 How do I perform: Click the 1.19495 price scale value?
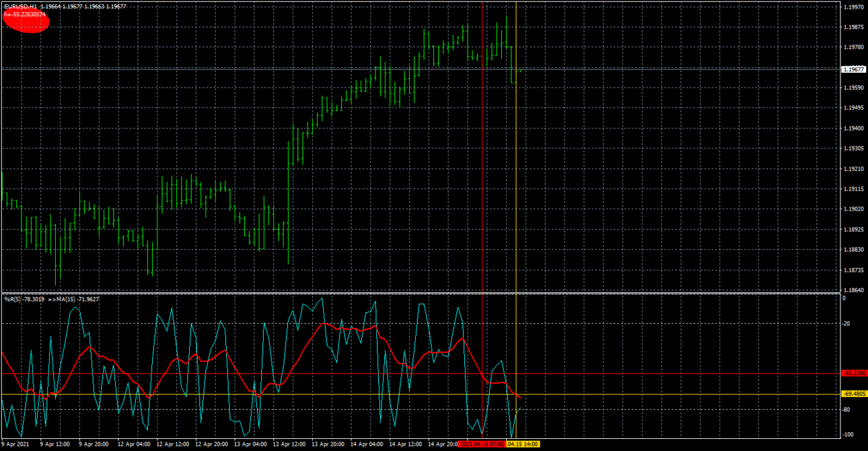tap(853, 108)
